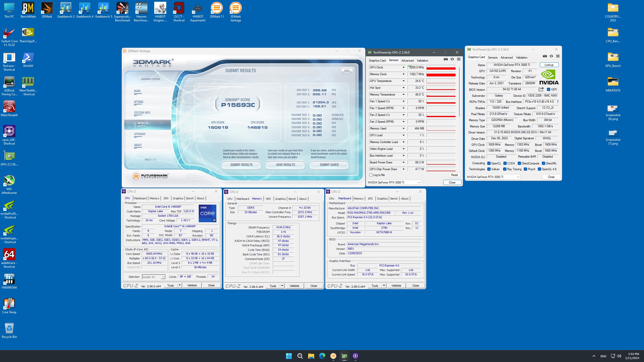Open the Tools dropdown arrow in CPU-Z Memory window
The height and width of the screenshot is (362, 644).
point(282,286)
